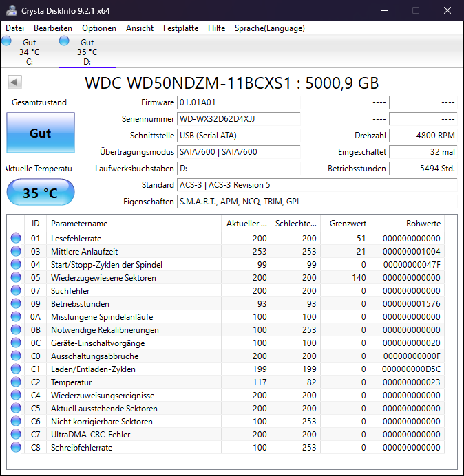This screenshot has width=464, height=476.
Task: Click status icon for Nicht korrigierbare Sektoren
Action: (x=16, y=421)
